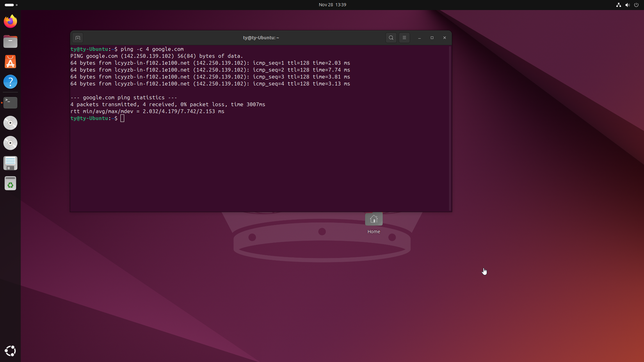Click the power icon in the system tray
Viewport: 644px width, 362px height.
click(637, 5)
